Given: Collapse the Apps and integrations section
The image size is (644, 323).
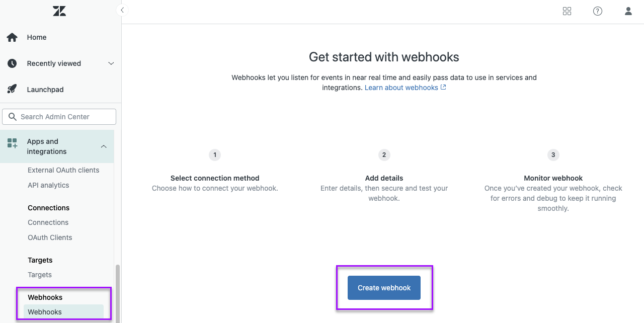Looking at the screenshot, I should point(104,146).
